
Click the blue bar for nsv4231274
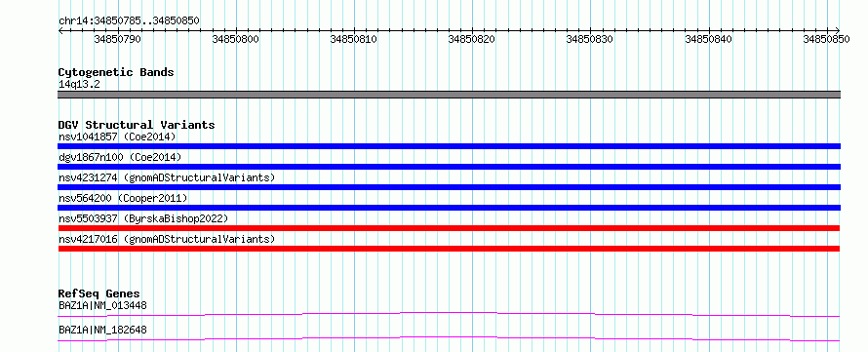[449, 187]
